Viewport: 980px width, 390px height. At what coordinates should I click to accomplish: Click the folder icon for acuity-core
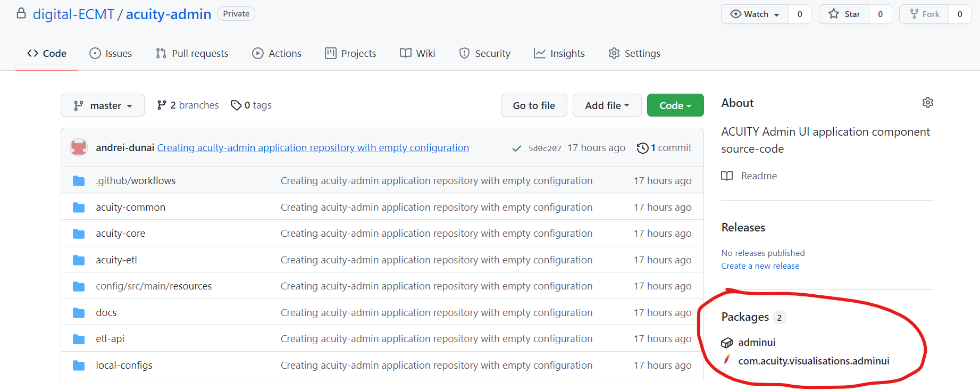[x=79, y=234]
